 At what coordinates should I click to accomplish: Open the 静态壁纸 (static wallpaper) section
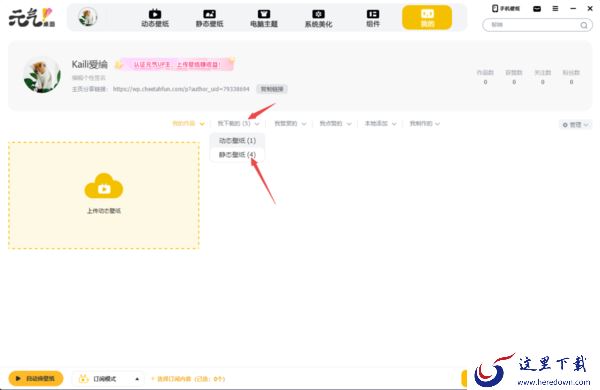(x=209, y=18)
